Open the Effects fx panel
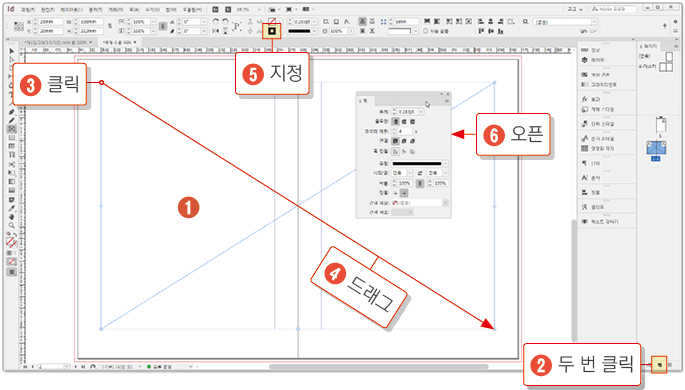The image size is (685, 390). [591, 100]
